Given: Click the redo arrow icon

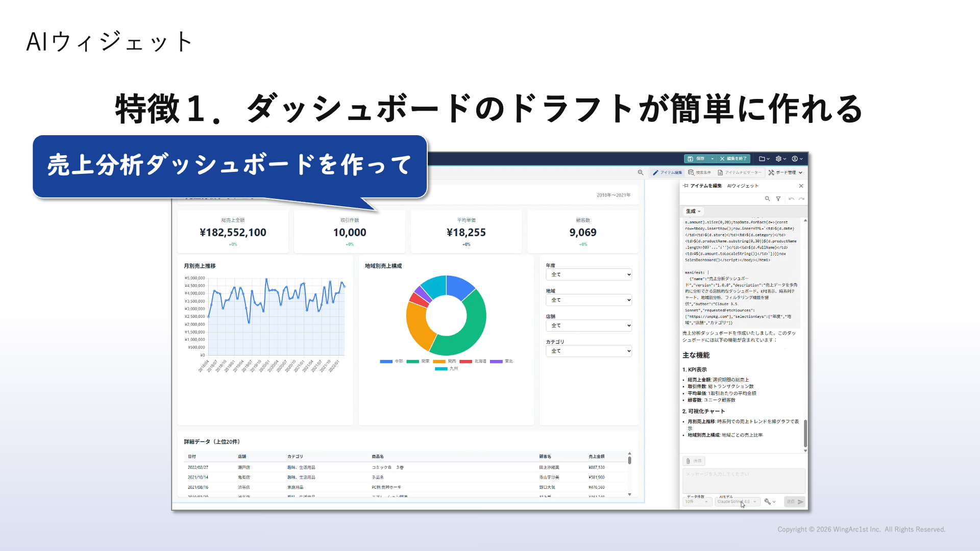Looking at the screenshot, I should (x=801, y=199).
